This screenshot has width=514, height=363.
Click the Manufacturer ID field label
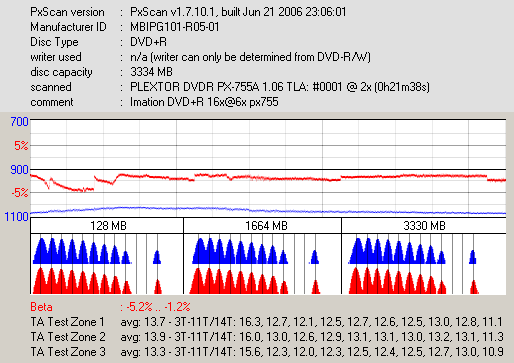(x=68, y=27)
